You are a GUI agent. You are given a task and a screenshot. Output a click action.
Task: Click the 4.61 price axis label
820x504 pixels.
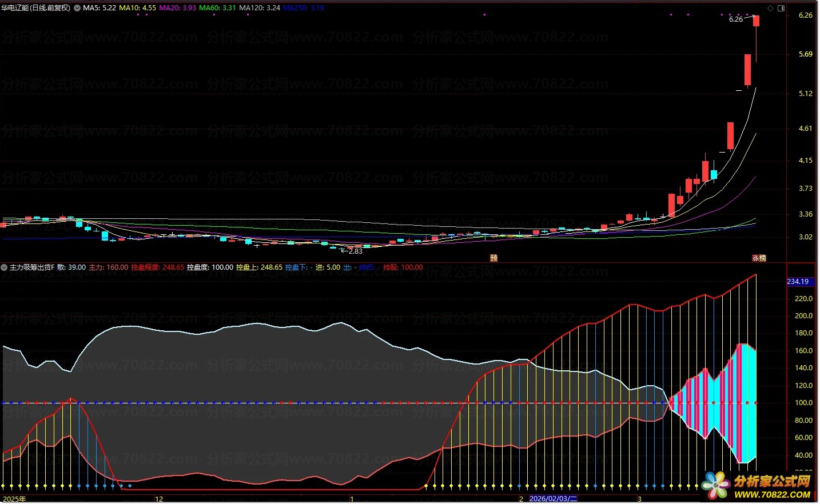point(806,129)
